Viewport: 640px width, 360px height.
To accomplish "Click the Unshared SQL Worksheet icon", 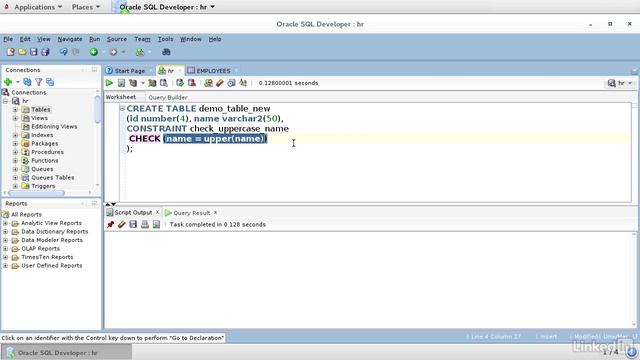I will pyautogui.click(x=208, y=83).
